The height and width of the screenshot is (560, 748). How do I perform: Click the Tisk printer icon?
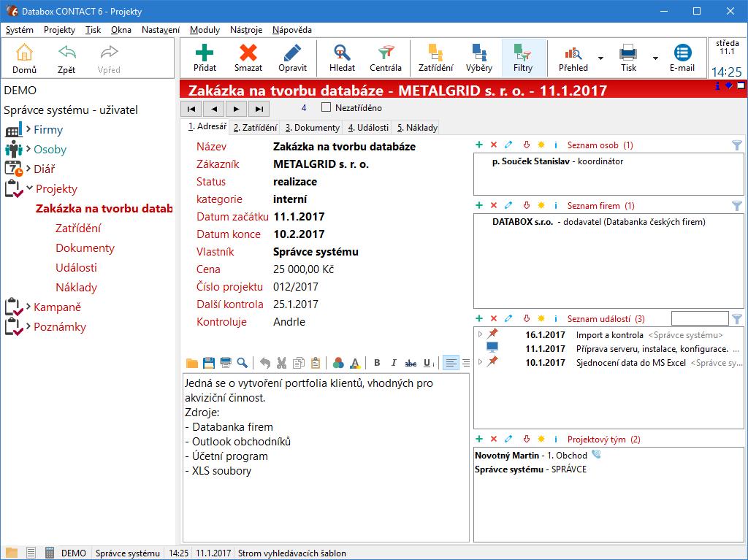tap(627, 53)
